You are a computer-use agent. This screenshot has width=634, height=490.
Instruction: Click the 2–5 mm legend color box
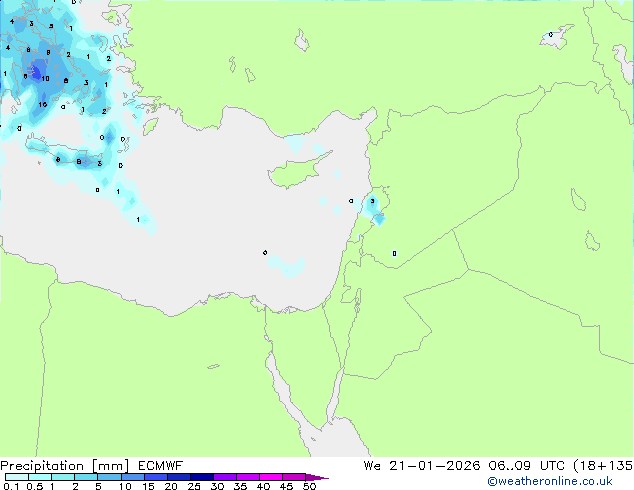(86, 477)
